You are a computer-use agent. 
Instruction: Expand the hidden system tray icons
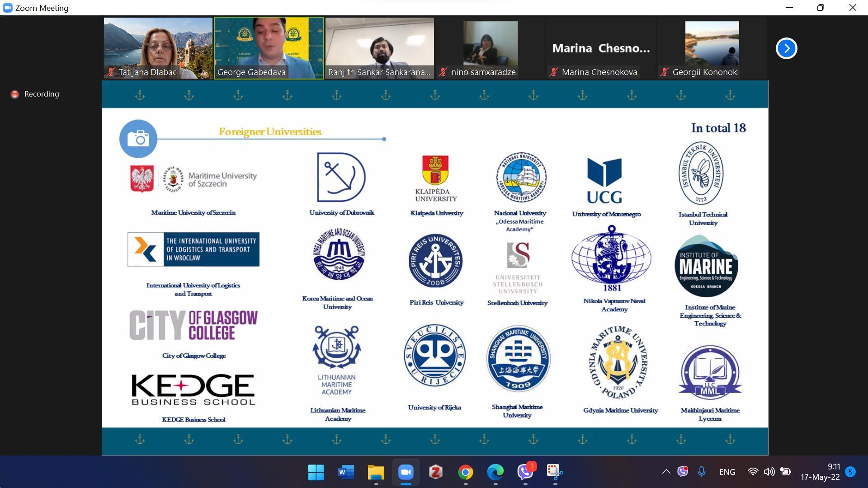[666, 472]
